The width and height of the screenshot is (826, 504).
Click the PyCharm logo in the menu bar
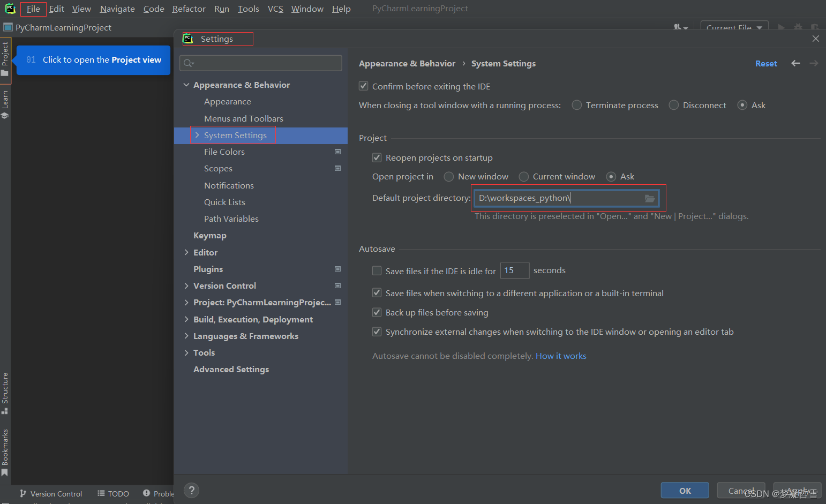click(x=10, y=9)
